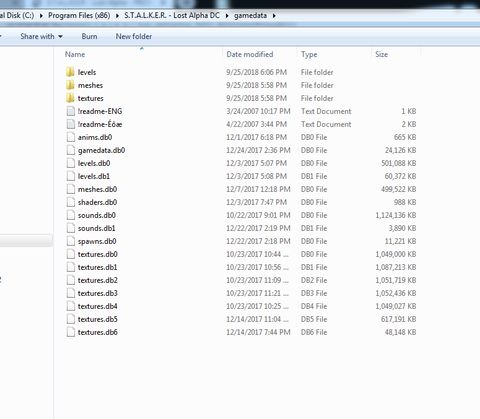Click the 665 KB size value
Image resolution: width=480 pixels, height=419 pixels.
pos(405,137)
